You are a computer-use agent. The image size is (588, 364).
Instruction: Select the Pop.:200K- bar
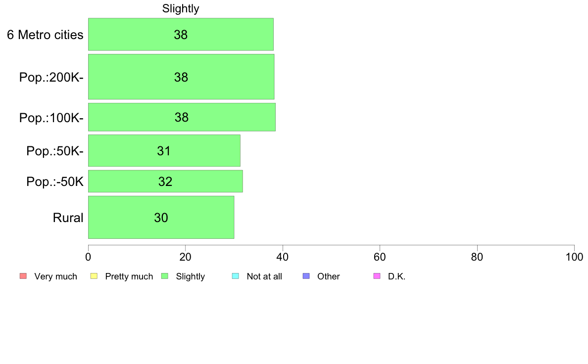pyautogui.click(x=181, y=77)
